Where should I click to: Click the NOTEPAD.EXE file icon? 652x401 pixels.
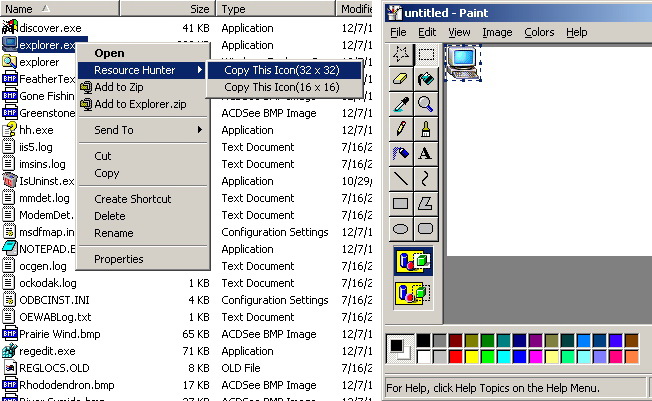10,248
